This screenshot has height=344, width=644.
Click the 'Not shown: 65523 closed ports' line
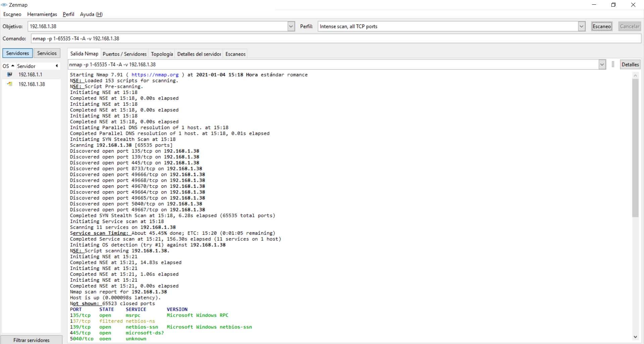click(112, 303)
